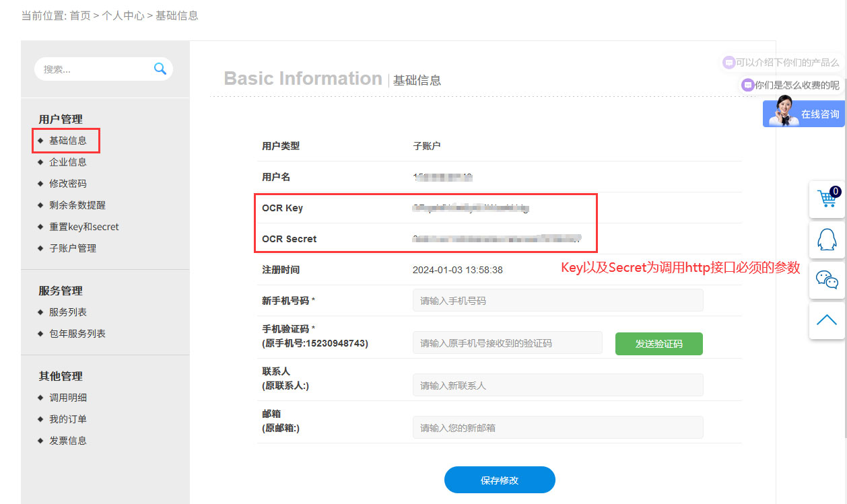Go to 修改密码 page
847x504 pixels.
67,184
